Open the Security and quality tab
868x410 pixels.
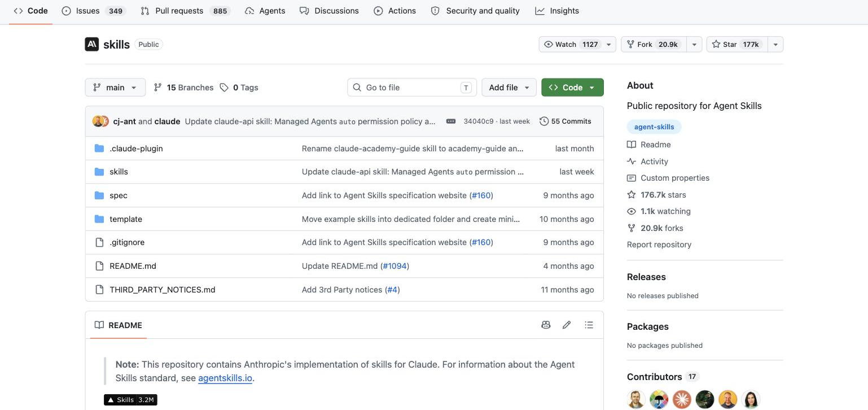tap(475, 11)
